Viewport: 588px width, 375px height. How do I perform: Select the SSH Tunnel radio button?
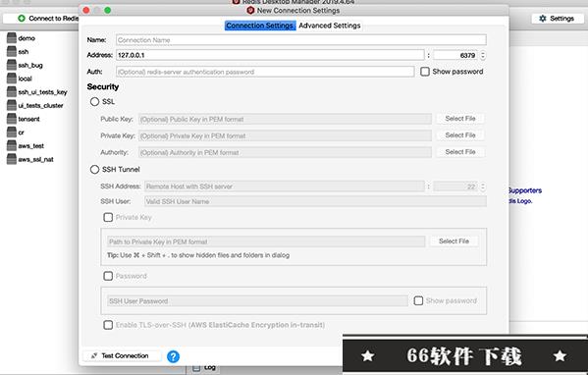(x=94, y=169)
